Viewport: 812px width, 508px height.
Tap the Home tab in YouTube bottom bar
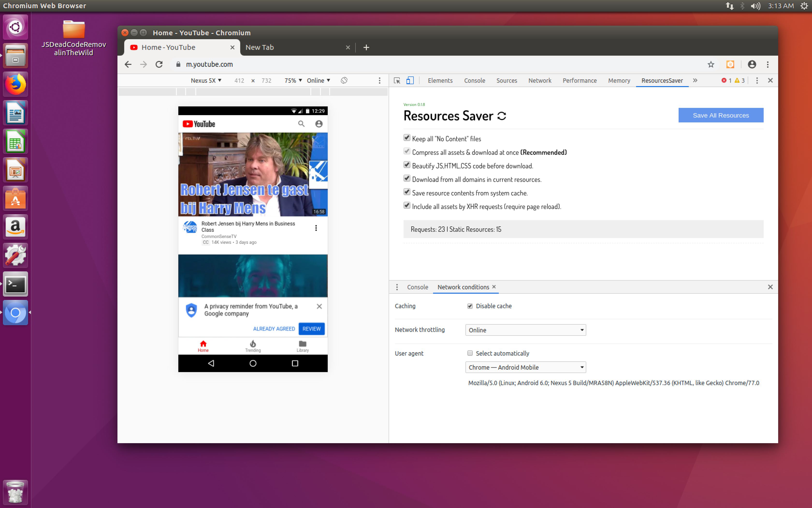coord(203,346)
